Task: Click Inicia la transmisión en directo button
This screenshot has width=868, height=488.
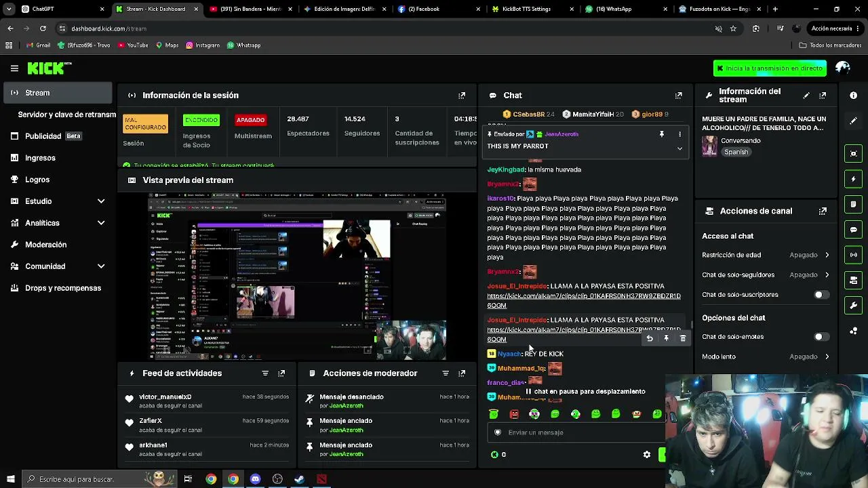Action: (770, 68)
